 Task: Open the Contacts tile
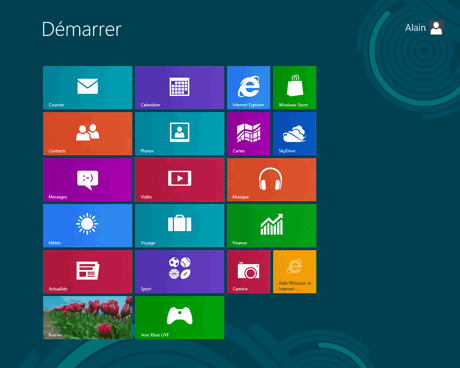(x=88, y=134)
